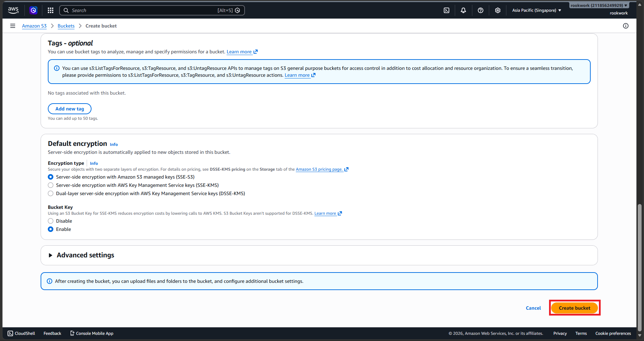Open the settings gear icon

point(498,10)
